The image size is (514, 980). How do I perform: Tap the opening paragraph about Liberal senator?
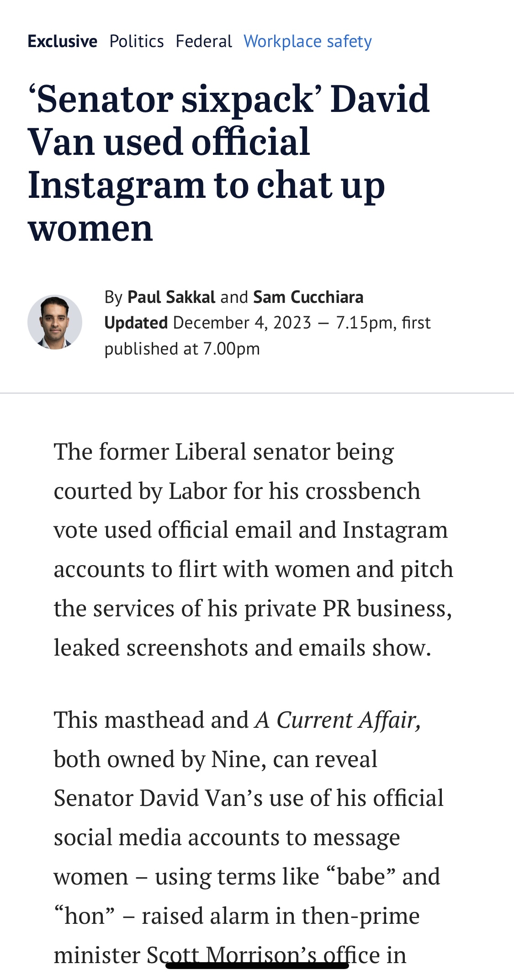coord(254,550)
